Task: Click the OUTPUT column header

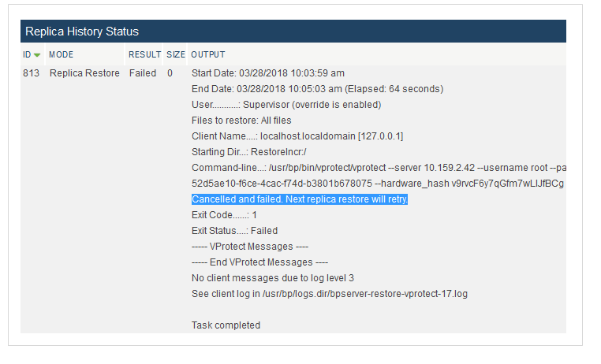Action: [x=207, y=54]
